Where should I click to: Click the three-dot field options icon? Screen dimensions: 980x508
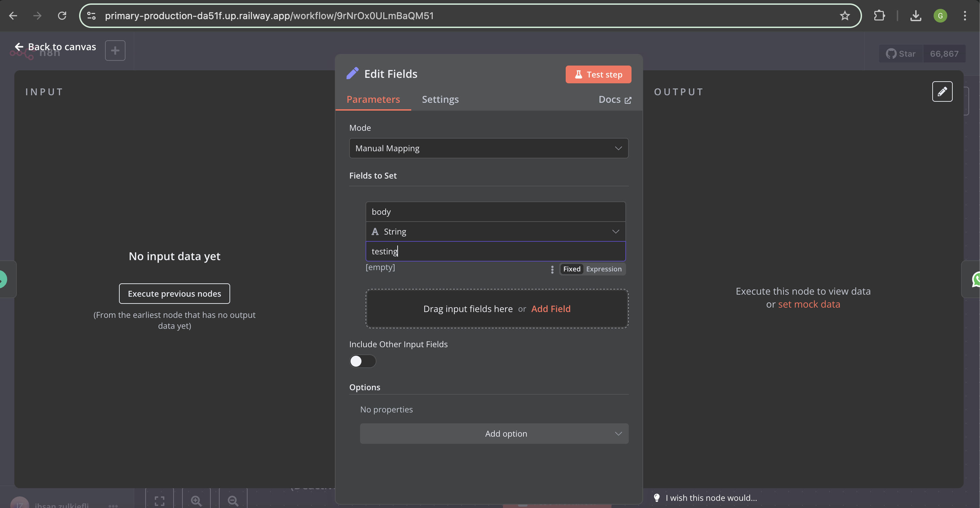click(x=552, y=269)
